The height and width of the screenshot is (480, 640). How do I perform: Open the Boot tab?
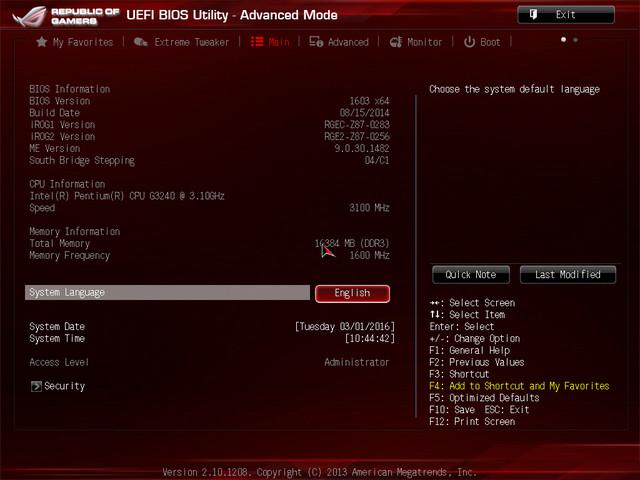pos(490,42)
